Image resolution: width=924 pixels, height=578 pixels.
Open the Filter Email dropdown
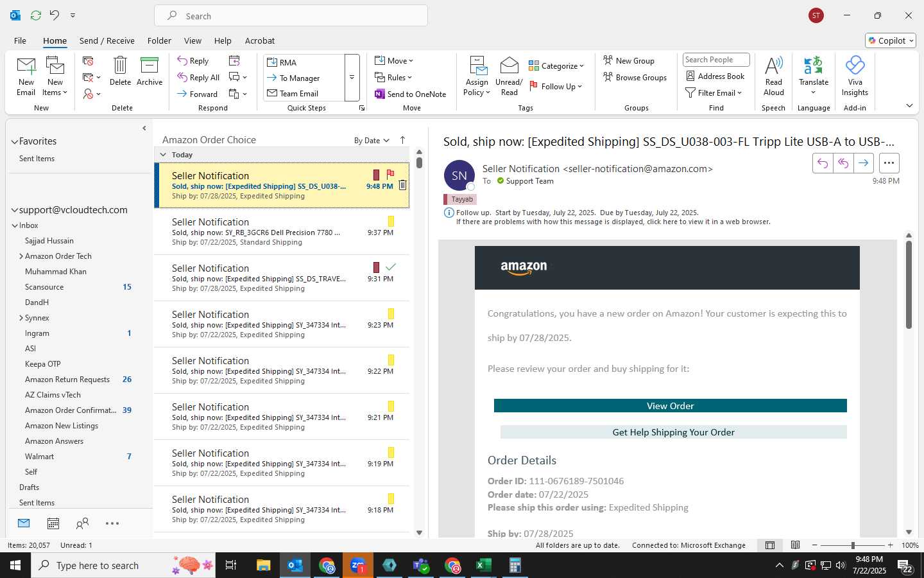(x=714, y=92)
